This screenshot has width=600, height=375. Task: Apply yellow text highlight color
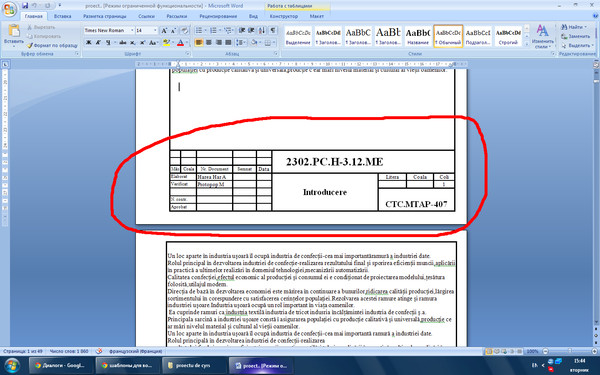[x=166, y=42]
